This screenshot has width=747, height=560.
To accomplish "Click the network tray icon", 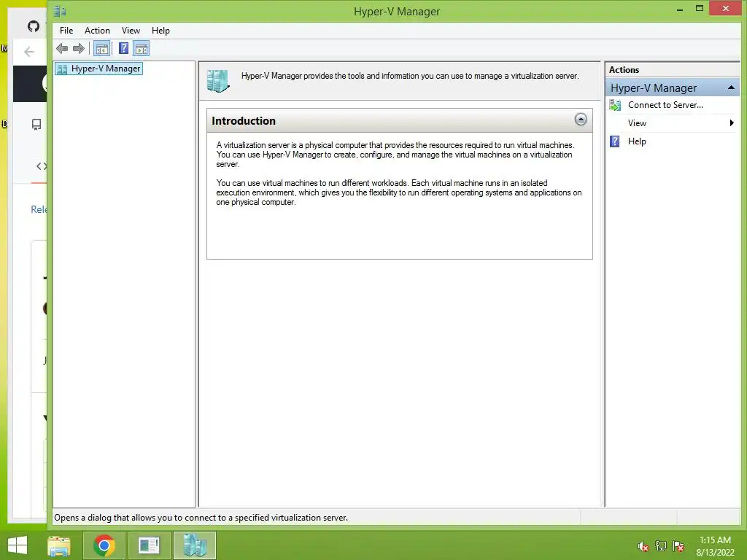I will pyautogui.click(x=661, y=546).
